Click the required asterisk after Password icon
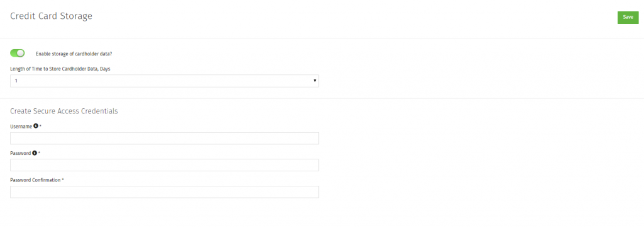The width and height of the screenshot is (644, 228). point(40,152)
